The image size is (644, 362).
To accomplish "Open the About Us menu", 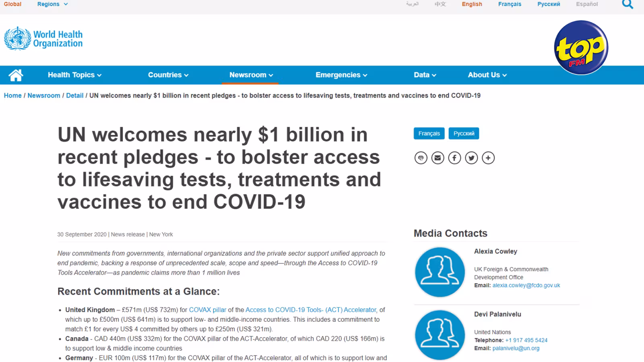I will click(x=487, y=75).
